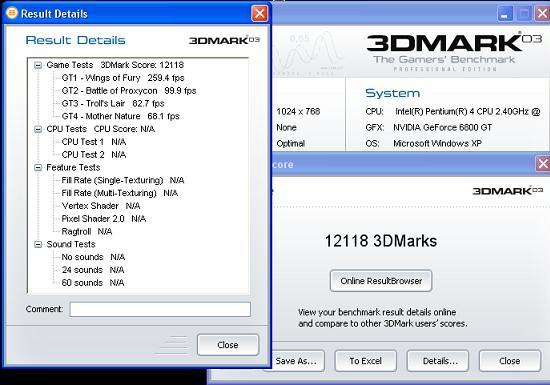Close the score window with title X
The image size is (550, 385).
(x=543, y=164)
